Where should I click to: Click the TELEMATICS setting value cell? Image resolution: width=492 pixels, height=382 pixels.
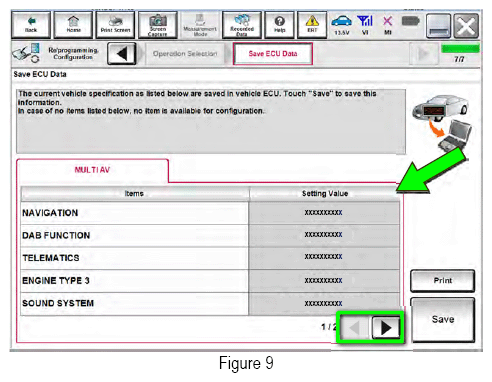[324, 257]
